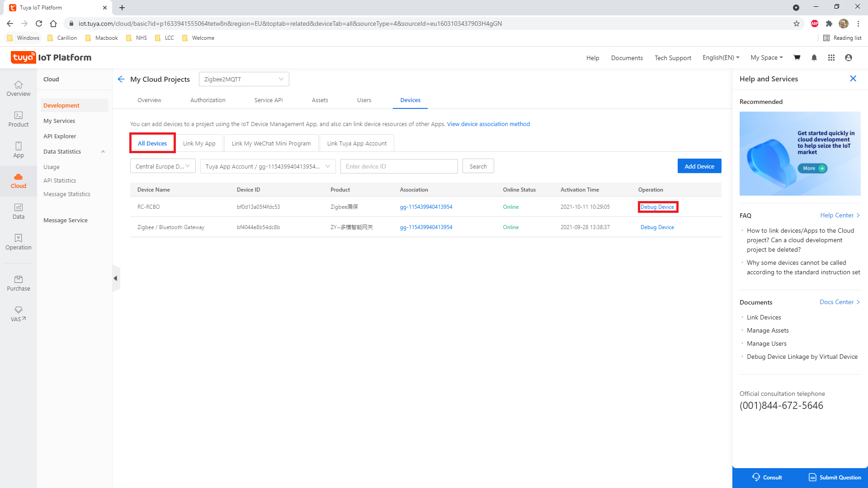This screenshot has height=488, width=868.
Task: Open the notifications bell
Action: coord(814,57)
